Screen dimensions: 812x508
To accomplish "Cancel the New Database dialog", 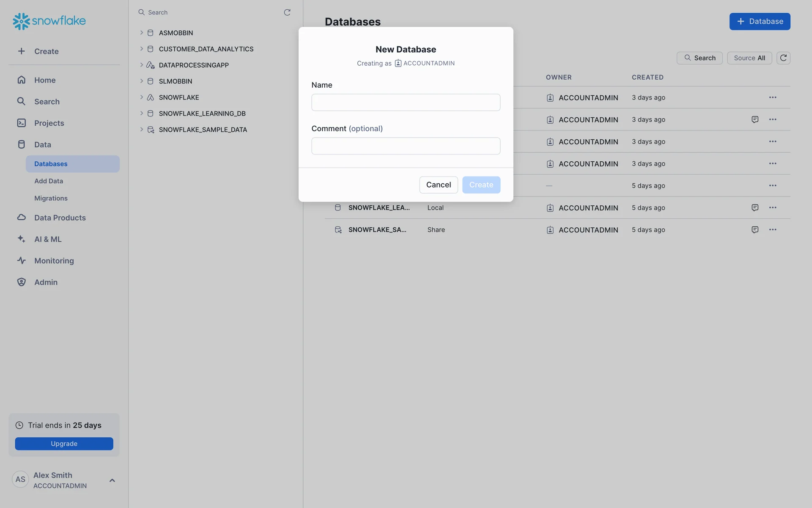I will coord(438,185).
